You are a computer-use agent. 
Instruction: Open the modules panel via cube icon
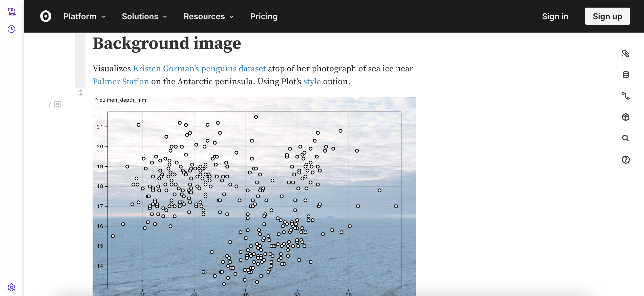pos(626,117)
